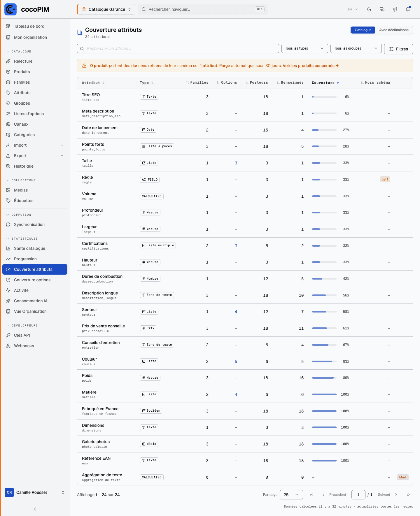Switch to Catalogue view toggle
The image size is (420, 516).
363,30
